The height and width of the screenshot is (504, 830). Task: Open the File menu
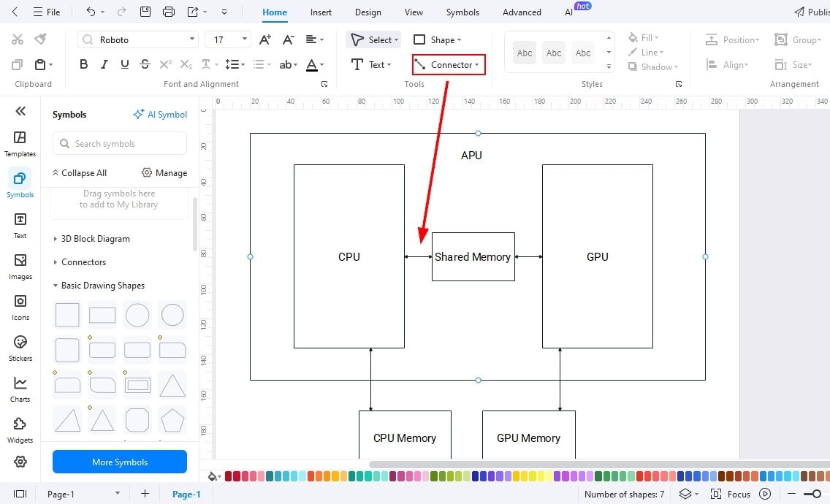[47, 12]
